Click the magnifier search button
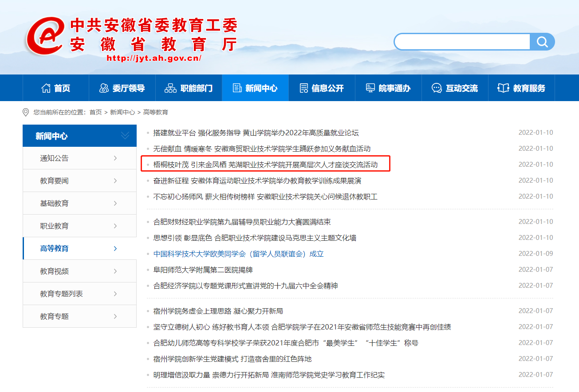 pyautogui.click(x=542, y=42)
